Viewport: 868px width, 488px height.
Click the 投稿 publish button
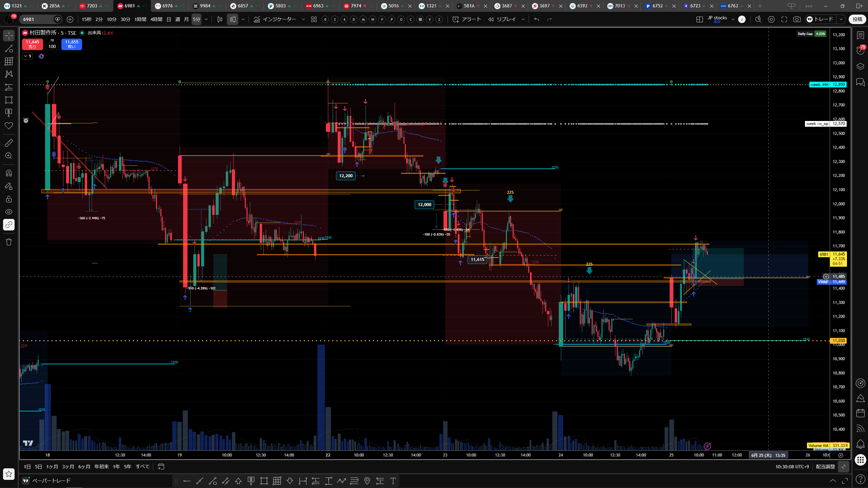(x=857, y=19)
